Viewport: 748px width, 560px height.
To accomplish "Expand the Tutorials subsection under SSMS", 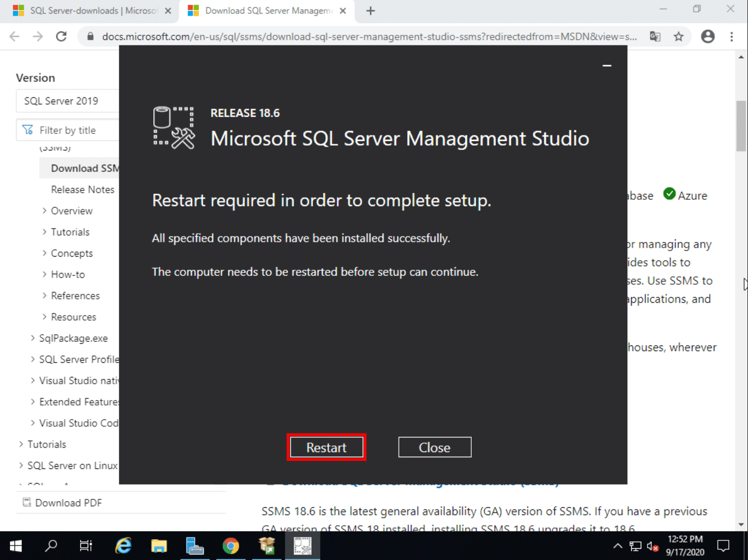I will 44,232.
